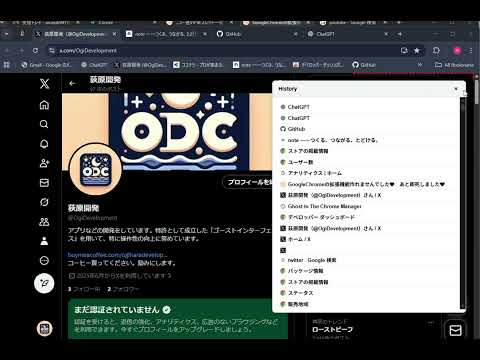Open Grok icon in X sidebar

pyautogui.click(x=44, y=202)
